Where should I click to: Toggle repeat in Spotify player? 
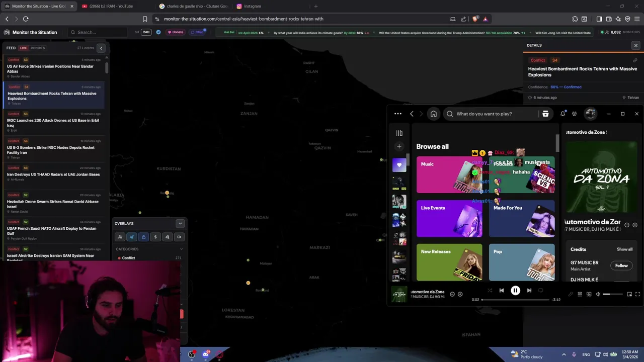point(541,290)
